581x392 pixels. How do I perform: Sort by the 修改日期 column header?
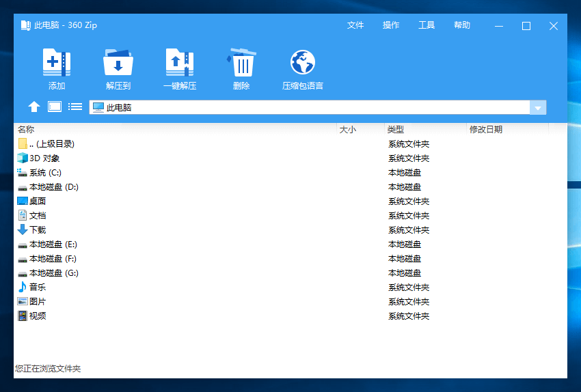coord(507,129)
